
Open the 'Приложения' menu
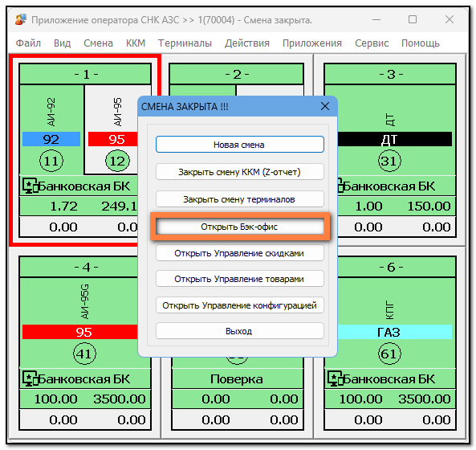coord(312,43)
